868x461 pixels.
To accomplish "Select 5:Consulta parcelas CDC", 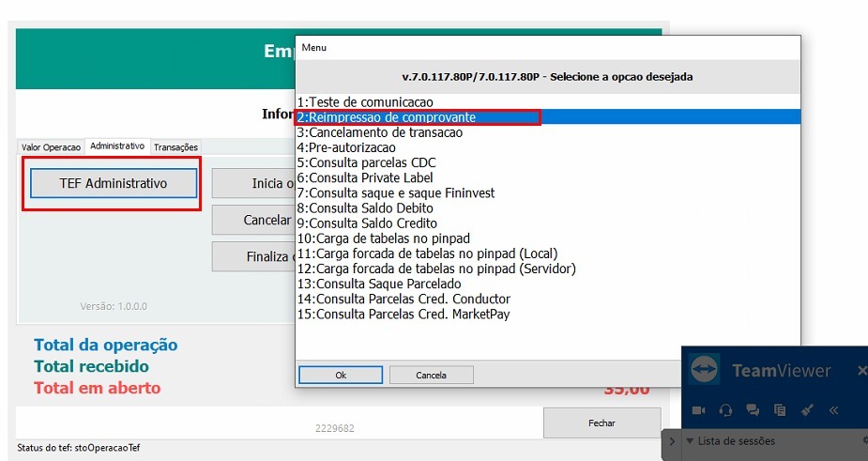I will 548,162.
